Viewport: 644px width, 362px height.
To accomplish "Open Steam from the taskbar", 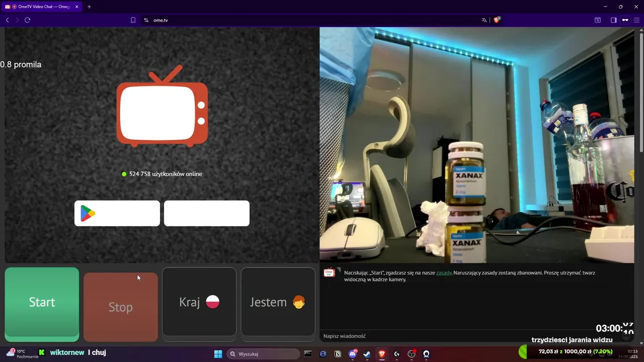I will point(367,354).
